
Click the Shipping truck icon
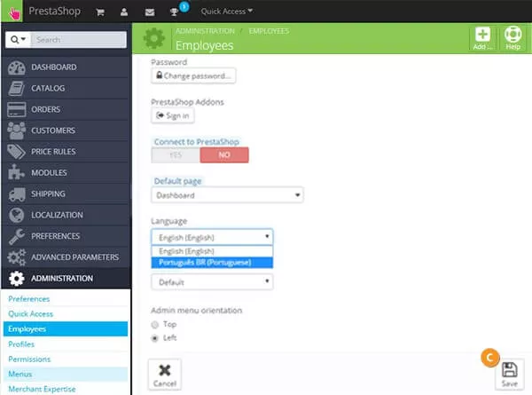point(16,194)
